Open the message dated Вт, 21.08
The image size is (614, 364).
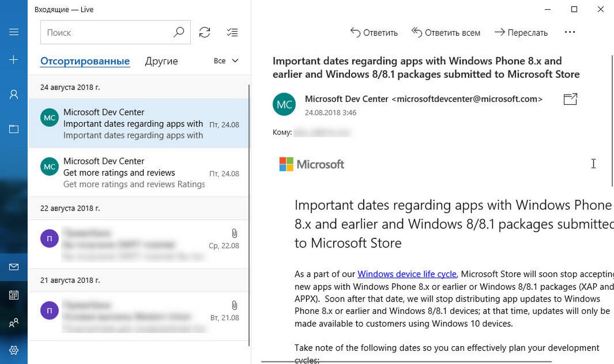(138, 316)
